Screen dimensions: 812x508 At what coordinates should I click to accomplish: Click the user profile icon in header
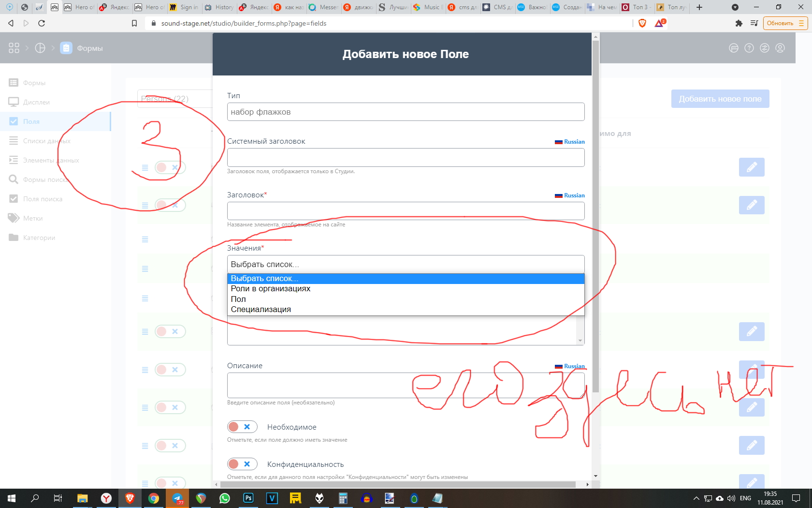780,48
